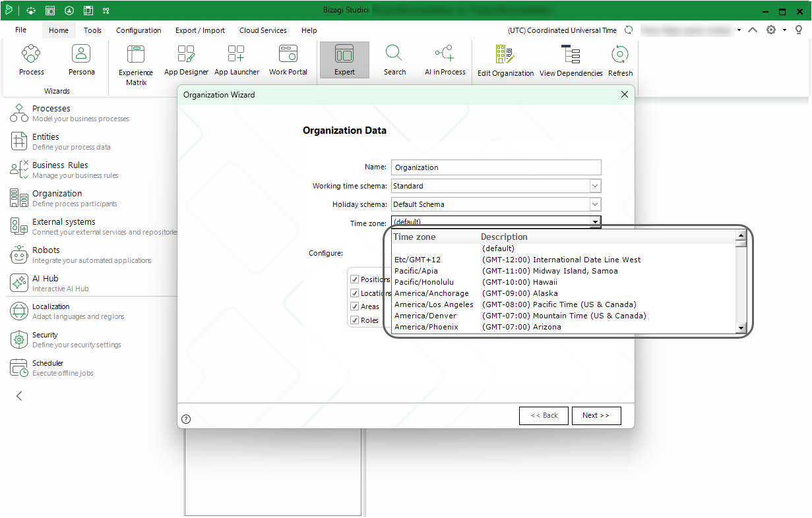Click the time zone refresh icon
Screen dimensions: 812x518
629,30
